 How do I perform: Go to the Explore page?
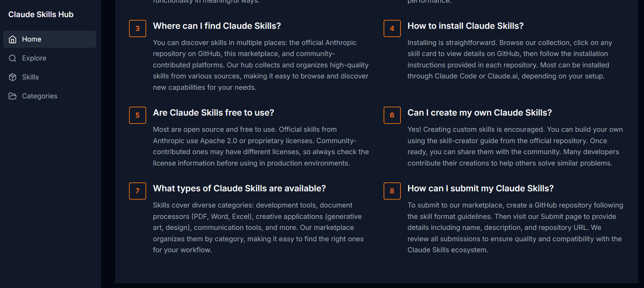point(34,58)
